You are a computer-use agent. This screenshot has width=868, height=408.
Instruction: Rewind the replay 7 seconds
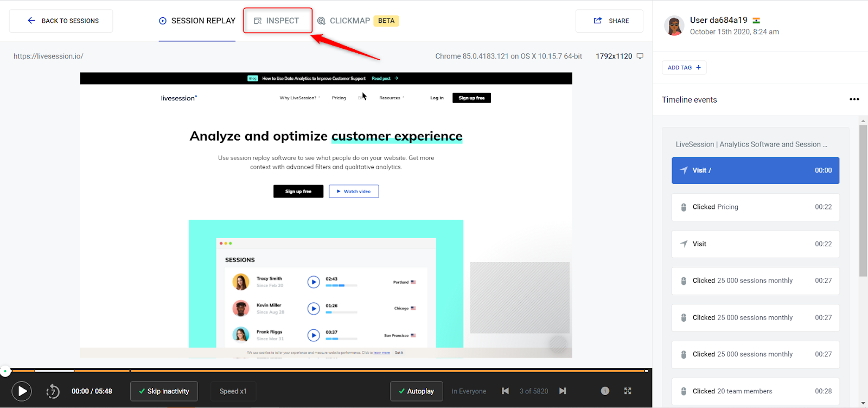point(53,391)
